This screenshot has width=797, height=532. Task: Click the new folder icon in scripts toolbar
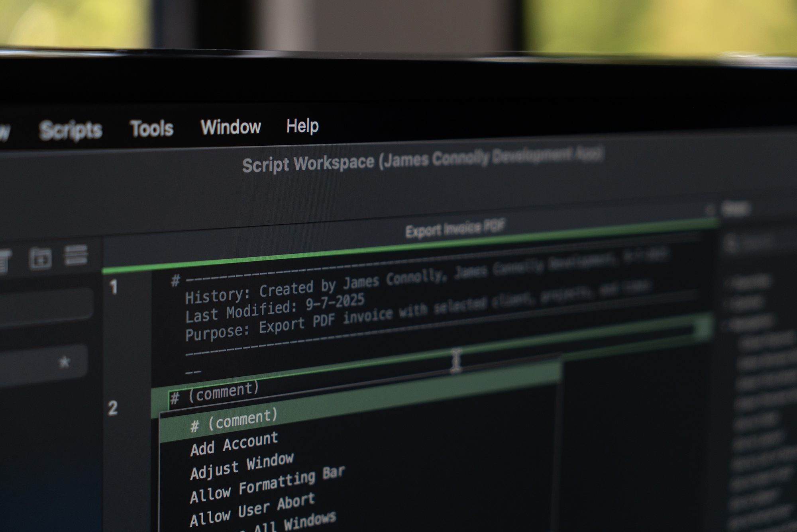tap(40, 258)
